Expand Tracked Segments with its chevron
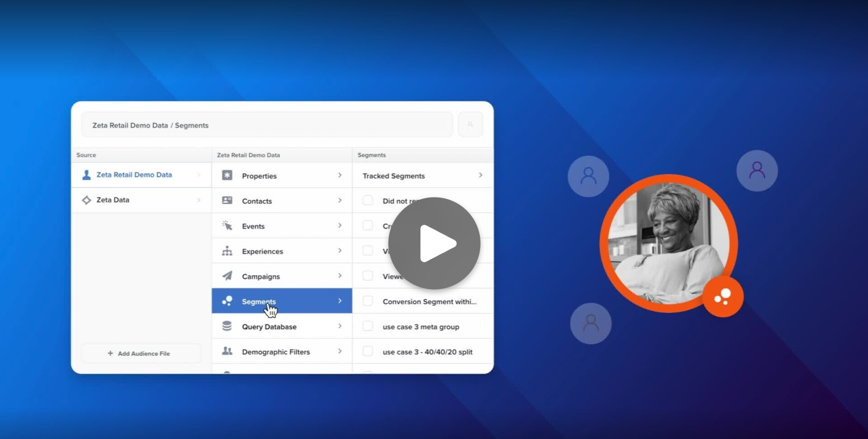Image resolution: width=868 pixels, height=439 pixels. click(480, 175)
